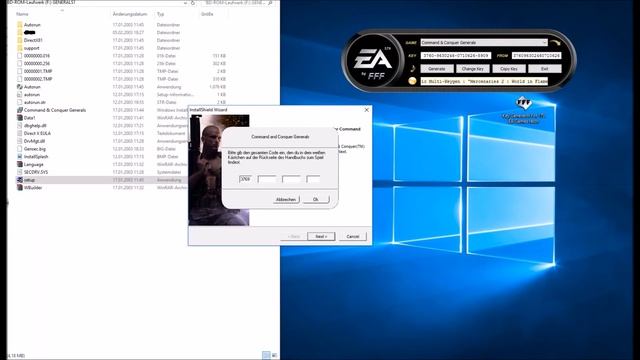Select the autorun setup information file icon

pos(20,95)
